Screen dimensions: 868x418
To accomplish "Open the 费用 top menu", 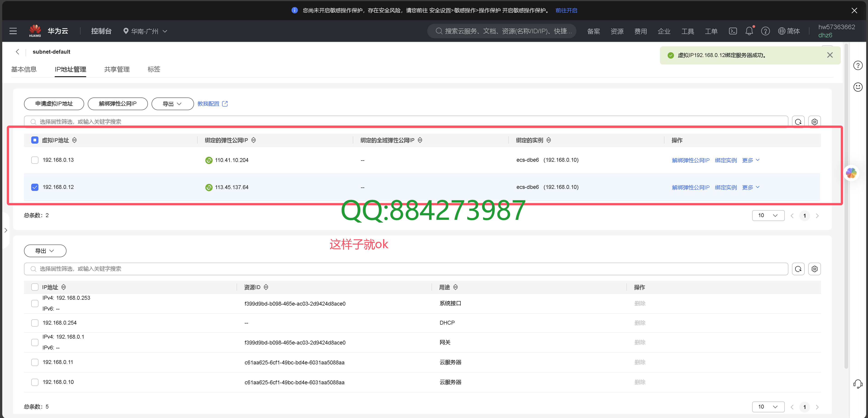I will [x=640, y=31].
